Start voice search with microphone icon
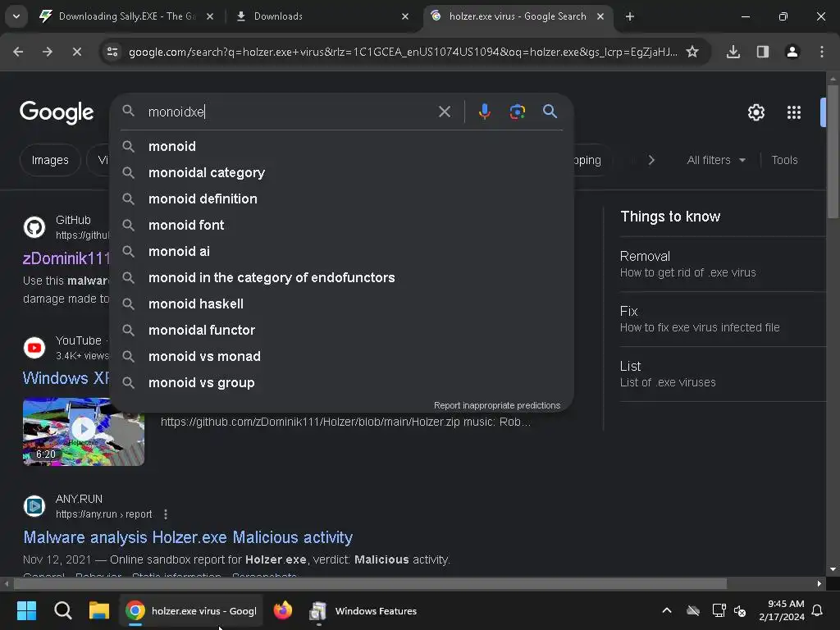This screenshot has height=630, width=840. (x=485, y=112)
